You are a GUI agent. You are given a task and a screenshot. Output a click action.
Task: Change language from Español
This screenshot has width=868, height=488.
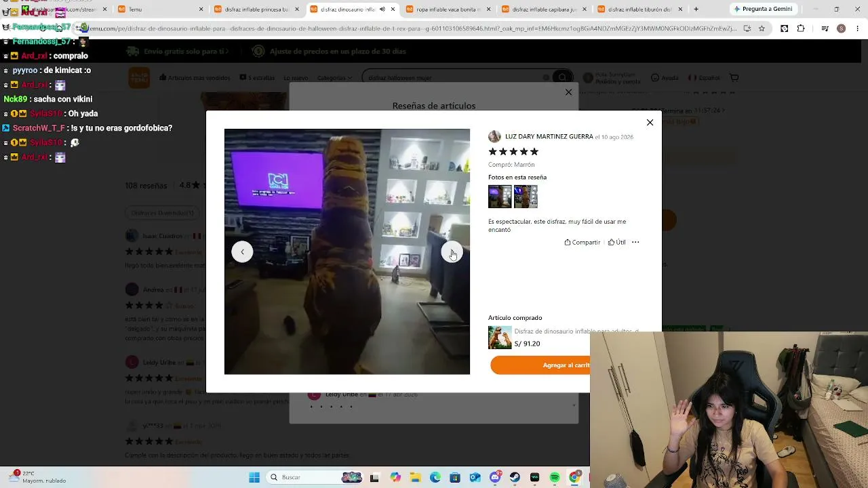coord(704,78)
